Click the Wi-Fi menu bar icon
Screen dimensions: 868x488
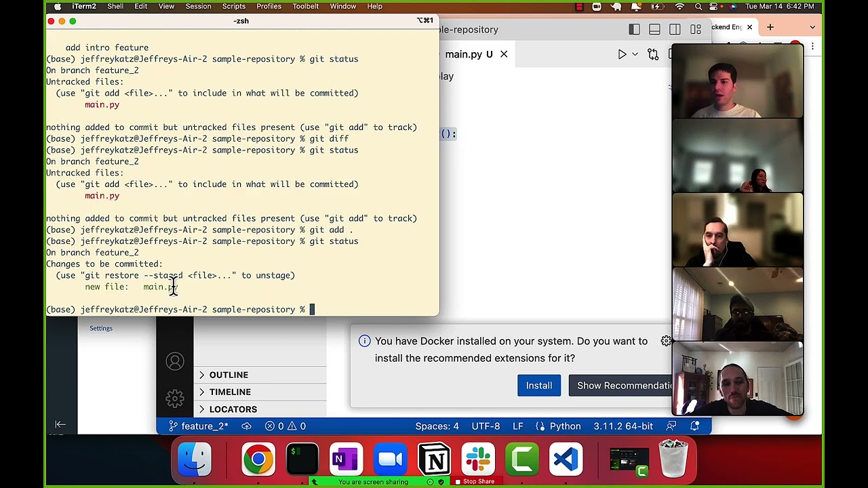pos(680,6)
